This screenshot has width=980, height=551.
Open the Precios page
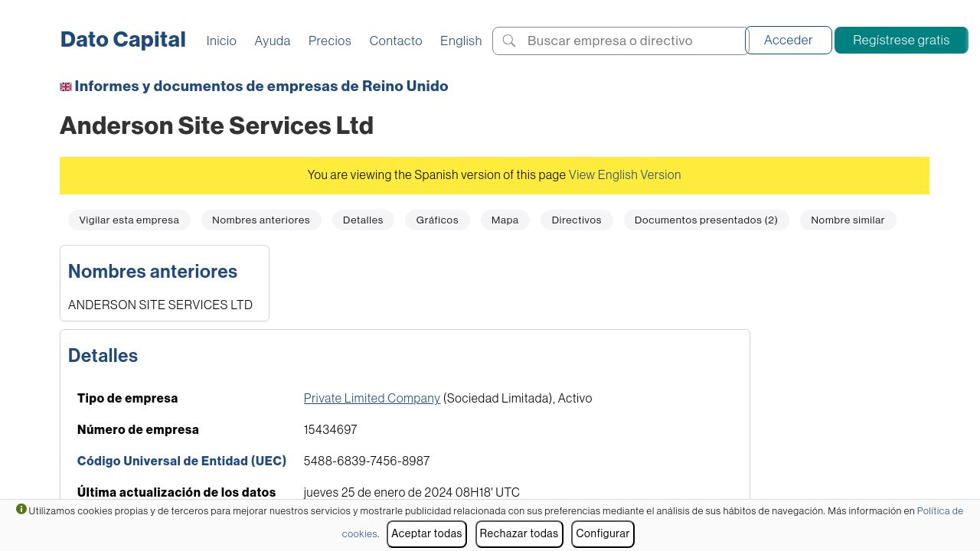[x=330, y=41]
